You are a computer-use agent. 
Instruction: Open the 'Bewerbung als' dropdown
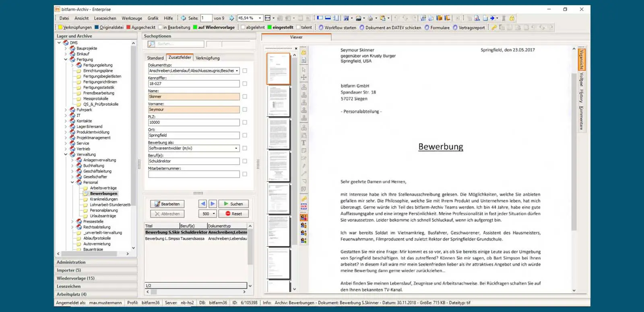pyautogui.click(x=236, y=148)
